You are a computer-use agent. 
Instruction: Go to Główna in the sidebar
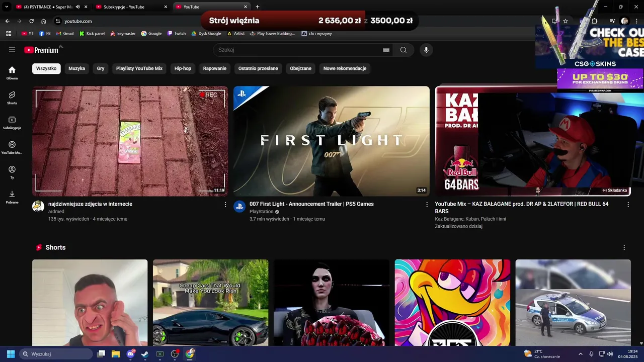pos(12,73)
